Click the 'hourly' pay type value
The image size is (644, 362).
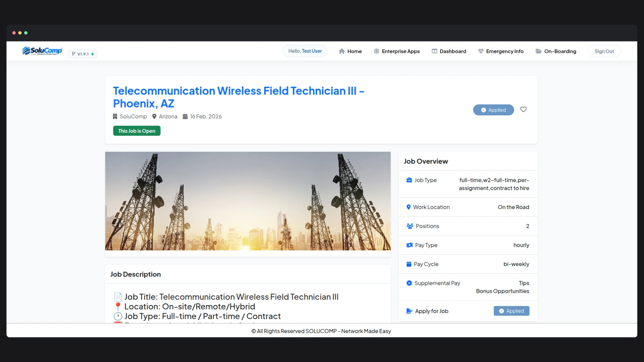pos(521,245)
